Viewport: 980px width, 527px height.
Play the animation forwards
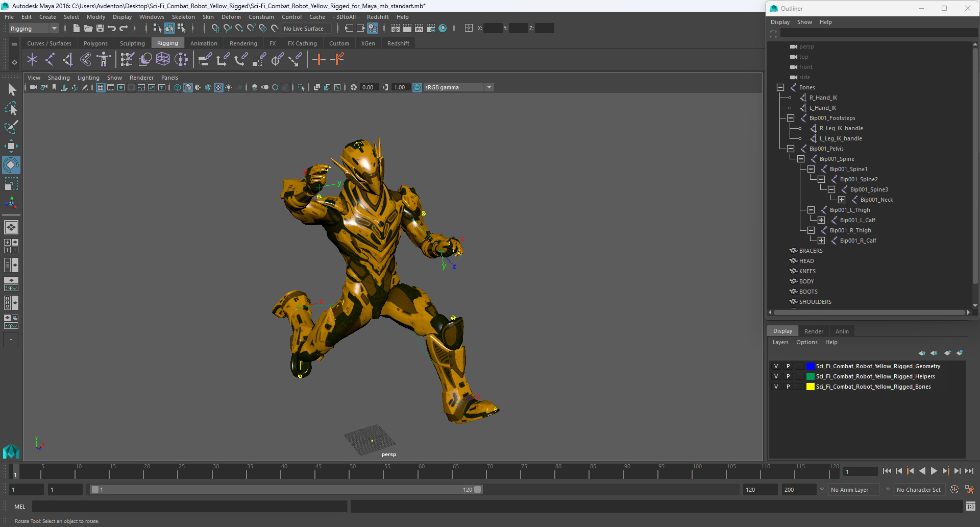tap(934, 471)
